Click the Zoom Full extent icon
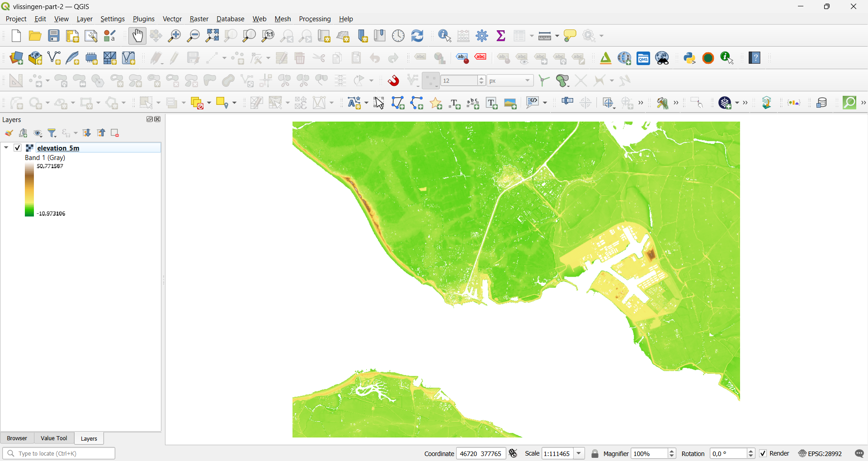The image size is (868, 461). tap(212, 36)
